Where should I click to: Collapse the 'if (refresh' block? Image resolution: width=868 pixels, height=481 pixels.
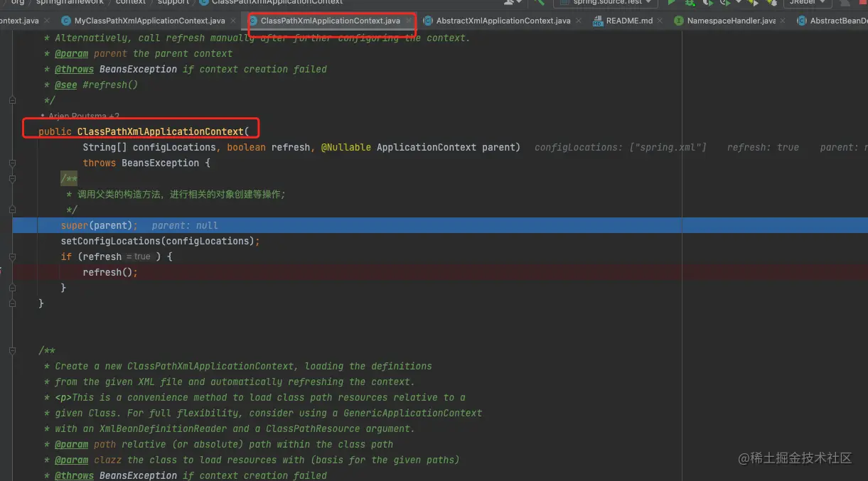coord(12,256)
